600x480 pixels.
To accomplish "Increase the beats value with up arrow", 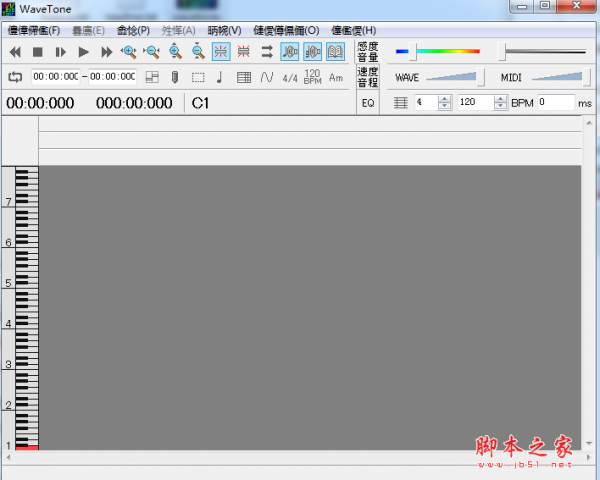I will click(x=444, y=99).
